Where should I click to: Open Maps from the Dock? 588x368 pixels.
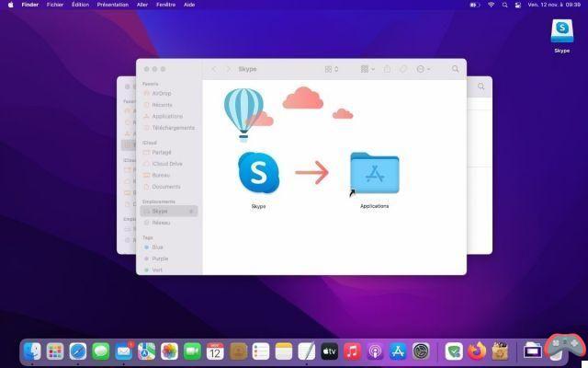pyautogui.click(x=147, y=351)
